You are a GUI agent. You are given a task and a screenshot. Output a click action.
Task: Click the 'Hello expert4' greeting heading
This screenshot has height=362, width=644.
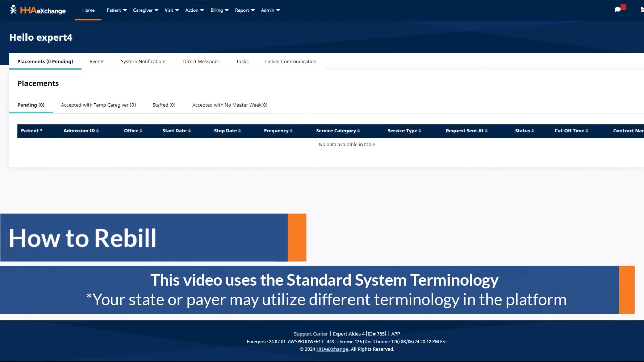[41, 37]
